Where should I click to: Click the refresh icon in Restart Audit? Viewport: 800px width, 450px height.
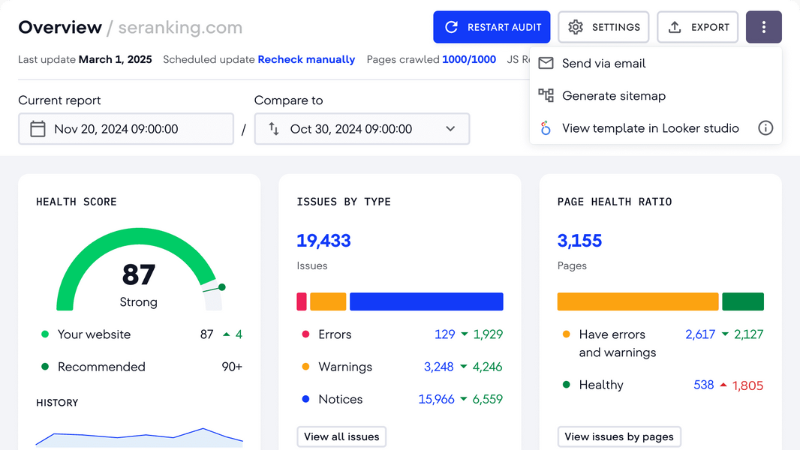(x=452, y=27)
